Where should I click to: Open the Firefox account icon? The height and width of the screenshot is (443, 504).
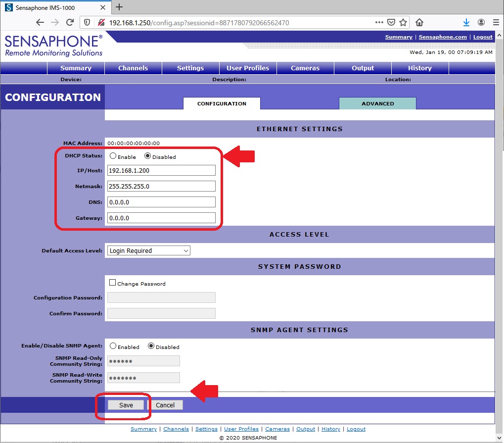(481, 22)
